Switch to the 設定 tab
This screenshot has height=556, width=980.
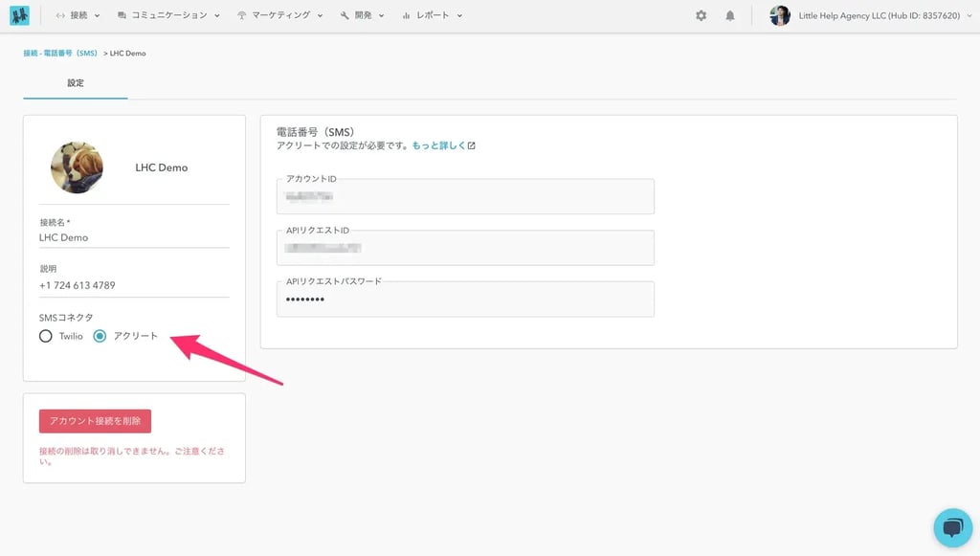76,83
